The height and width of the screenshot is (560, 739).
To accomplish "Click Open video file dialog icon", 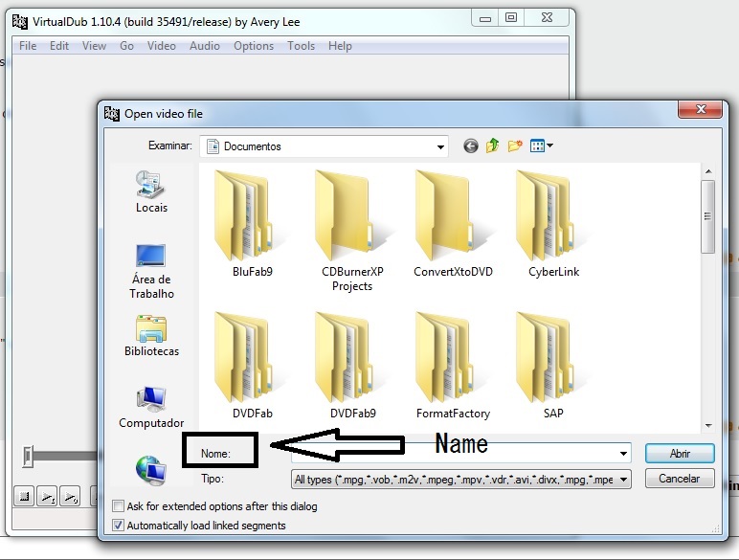I will (112, 114).
